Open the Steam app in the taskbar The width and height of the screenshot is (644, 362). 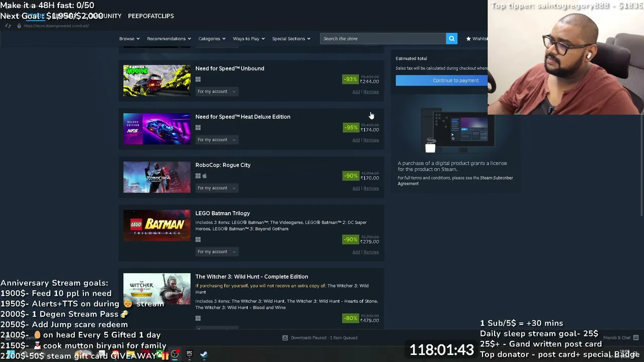coord(204,354)
